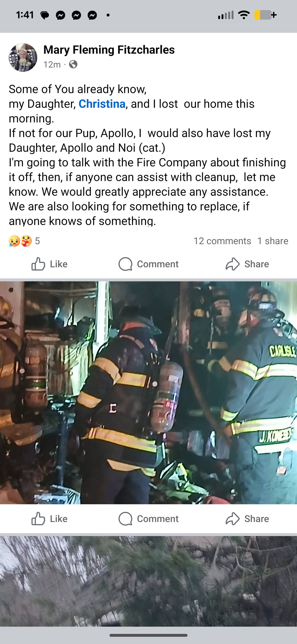Open the tagged Christina profile link
The width and height of the screenshot is (297, 644).
[102, 104]
